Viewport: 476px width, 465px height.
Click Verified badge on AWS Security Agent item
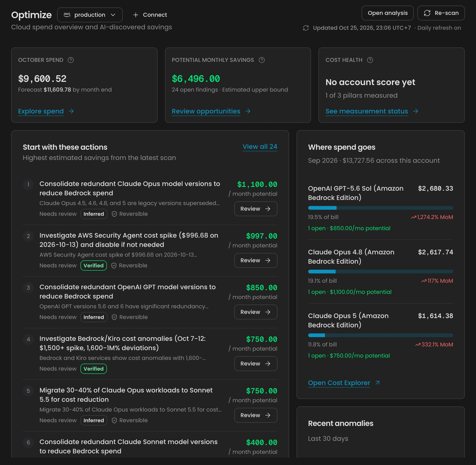pos(93,266)
